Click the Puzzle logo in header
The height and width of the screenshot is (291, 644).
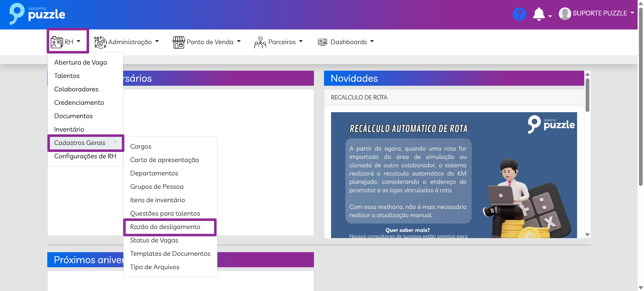pyautogui.click(x=37, y=14)
